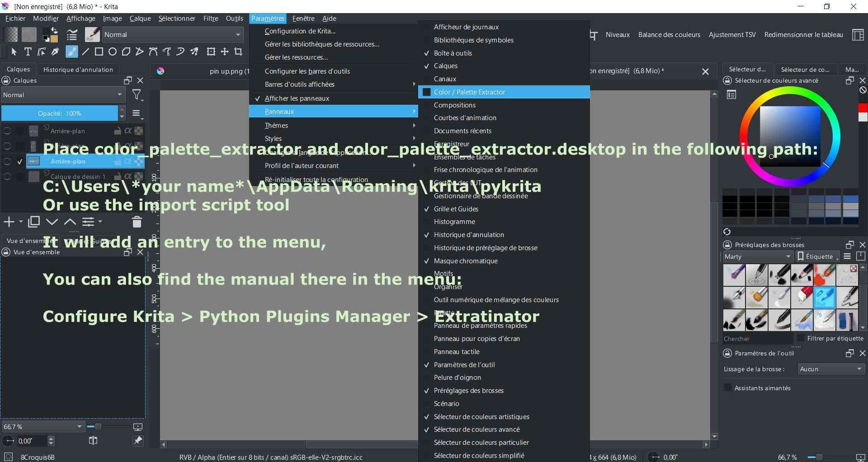868x462 pixels.
Task: Open the gradient chooser
Action: tap(11, 34)
